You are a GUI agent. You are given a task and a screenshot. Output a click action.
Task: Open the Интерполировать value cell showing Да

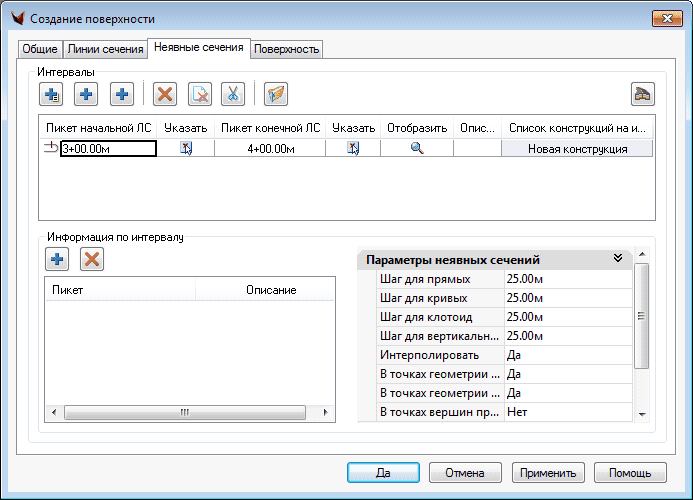pos(567,355)
